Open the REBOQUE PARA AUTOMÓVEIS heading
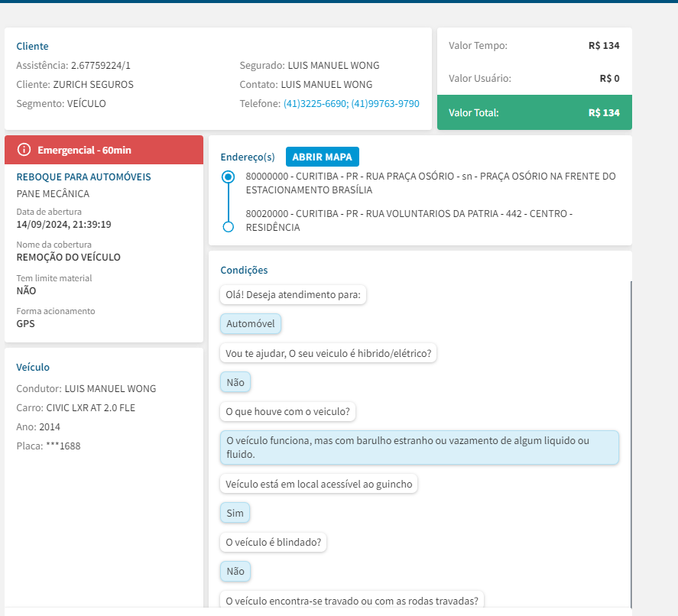Screen dimensions: 678x616 tap(84, 177)
